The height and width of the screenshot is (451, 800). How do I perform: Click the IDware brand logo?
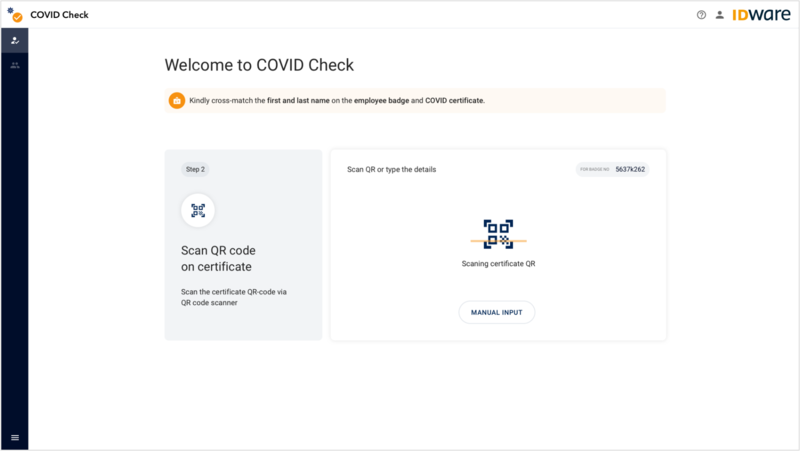[x=761, y=15]
